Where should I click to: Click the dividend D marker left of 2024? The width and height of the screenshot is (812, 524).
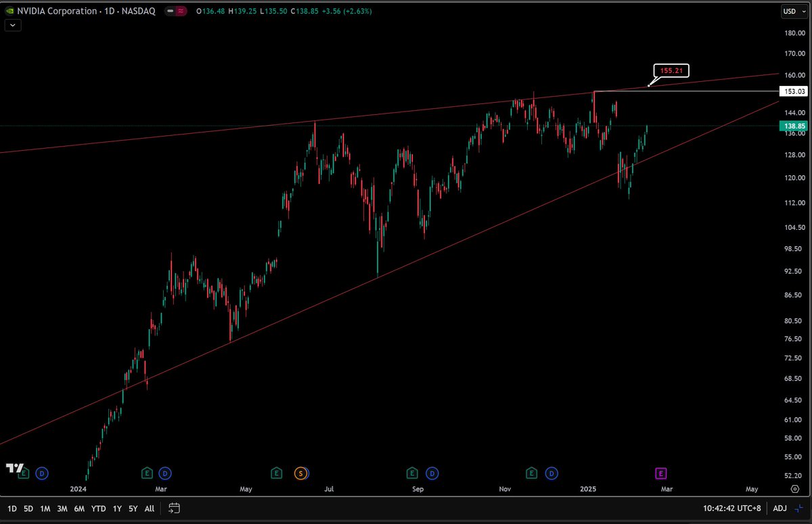click(43, 473)
